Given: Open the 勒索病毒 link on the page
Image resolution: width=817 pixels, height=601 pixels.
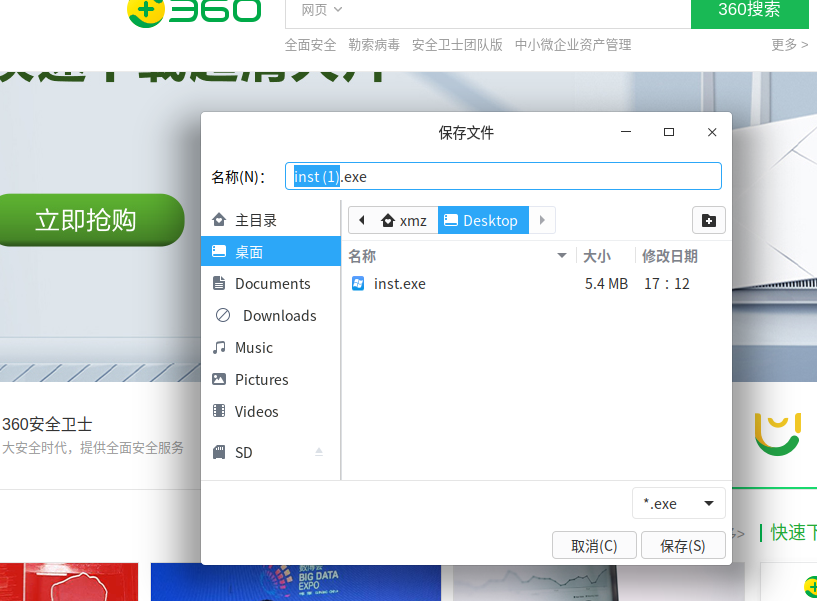Looking at the screenshot, I should 374,45.
